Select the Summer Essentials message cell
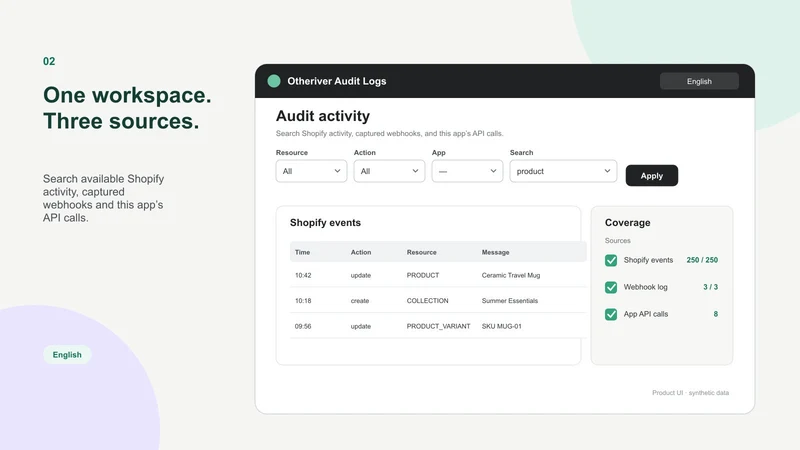Screen dimensions: 800x450 tap(510, 301)
